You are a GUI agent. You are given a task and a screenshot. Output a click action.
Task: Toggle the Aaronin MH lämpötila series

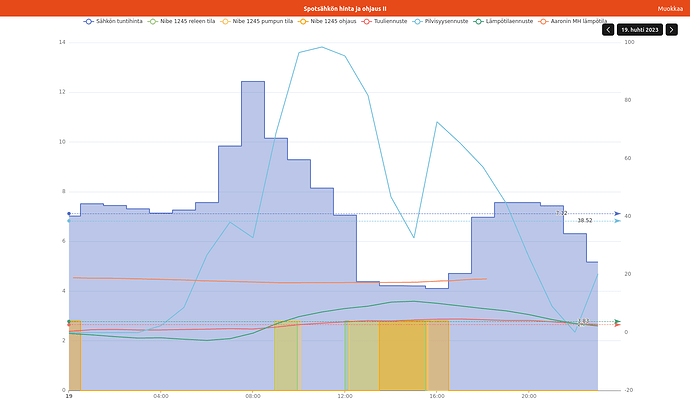(x=578, y=20)
